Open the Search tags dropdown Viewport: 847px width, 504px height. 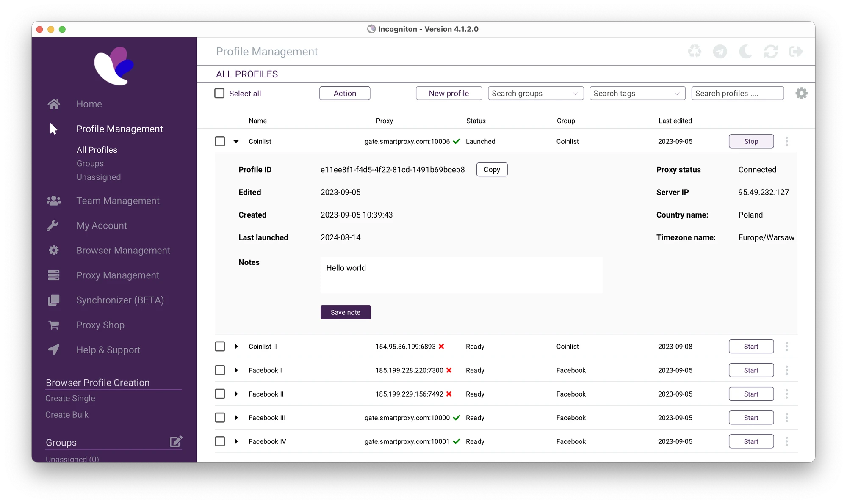coord(637,94)
